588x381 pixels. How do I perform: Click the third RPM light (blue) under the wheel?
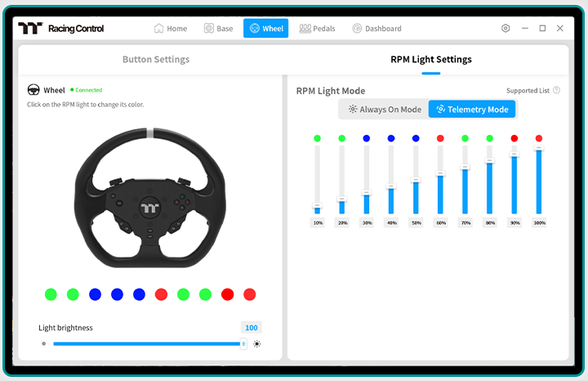96,294
